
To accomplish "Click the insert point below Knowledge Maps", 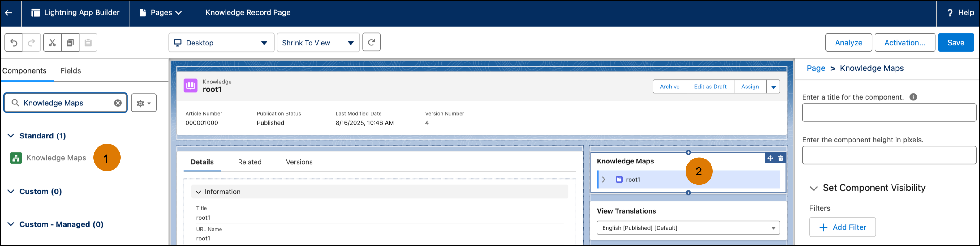I will 688,193.
